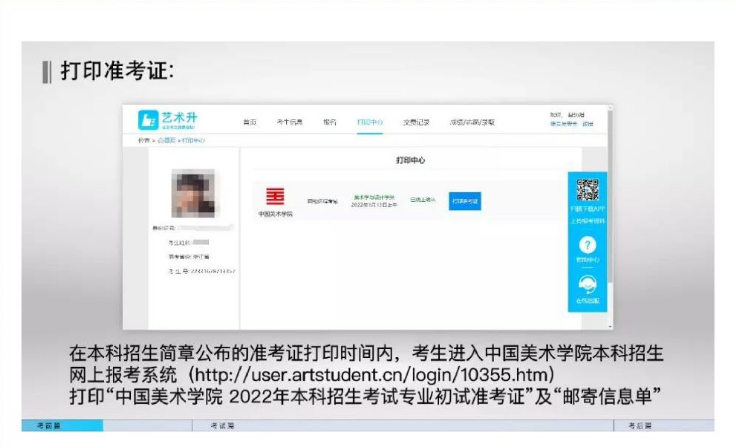The height and width of the screenshot is (448, 736).
Task: Click the 中国美术学院 red emblem
Action: pos(274,196)
